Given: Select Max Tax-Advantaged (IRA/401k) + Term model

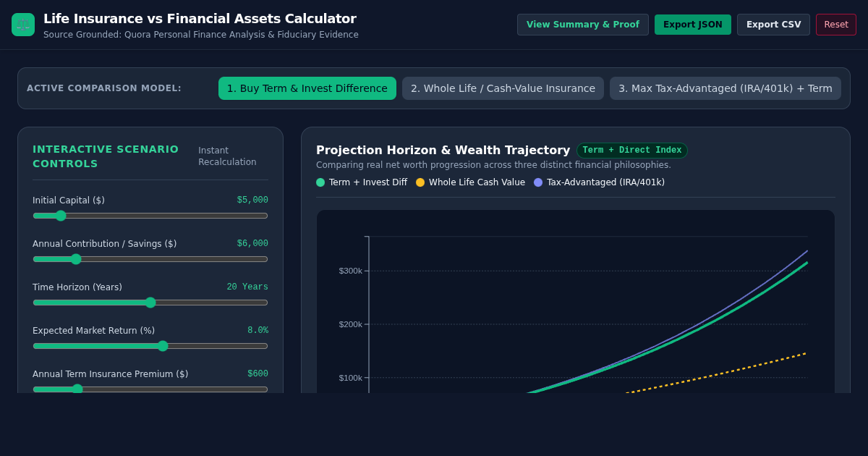Looking at the screenshot, I should pyautogui.click(x=726, y=88).
